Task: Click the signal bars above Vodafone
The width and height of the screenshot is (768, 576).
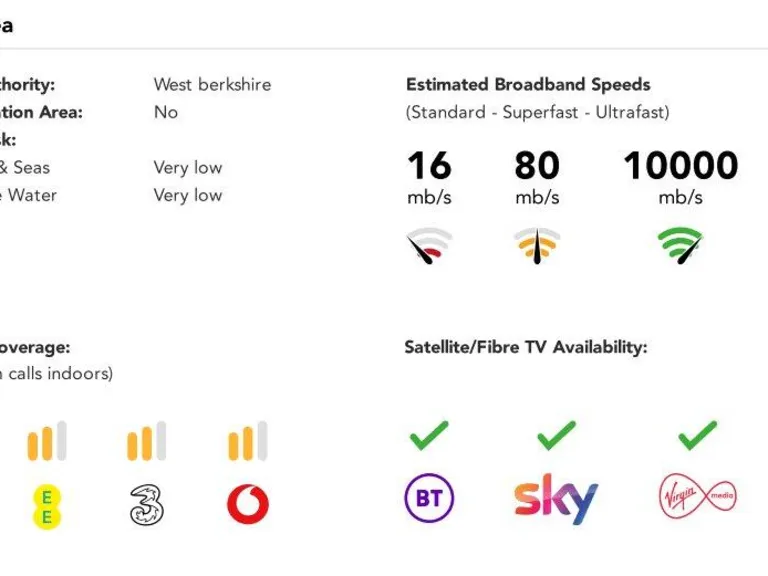Action: 248,441
